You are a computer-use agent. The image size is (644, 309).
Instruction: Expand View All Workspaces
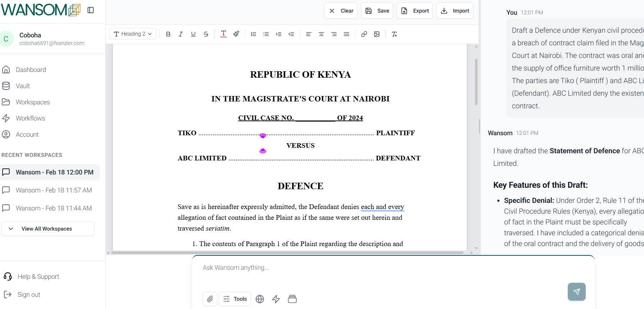point(48,229)
